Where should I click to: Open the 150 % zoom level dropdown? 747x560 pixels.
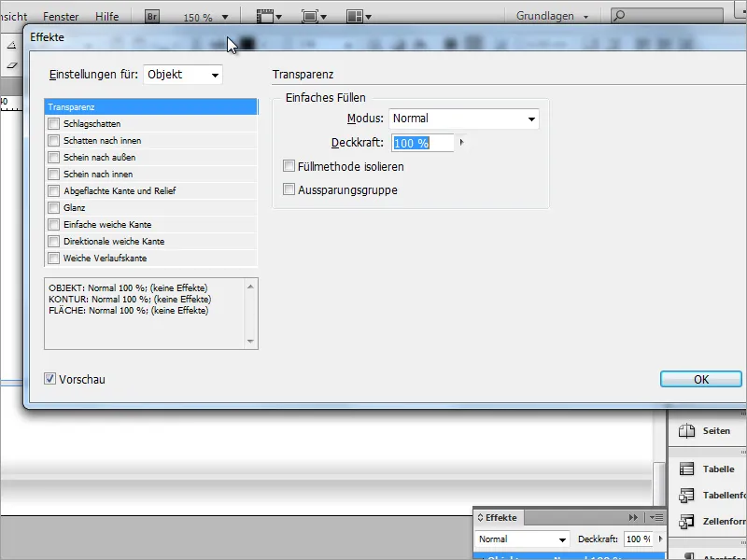pos(225,18)
